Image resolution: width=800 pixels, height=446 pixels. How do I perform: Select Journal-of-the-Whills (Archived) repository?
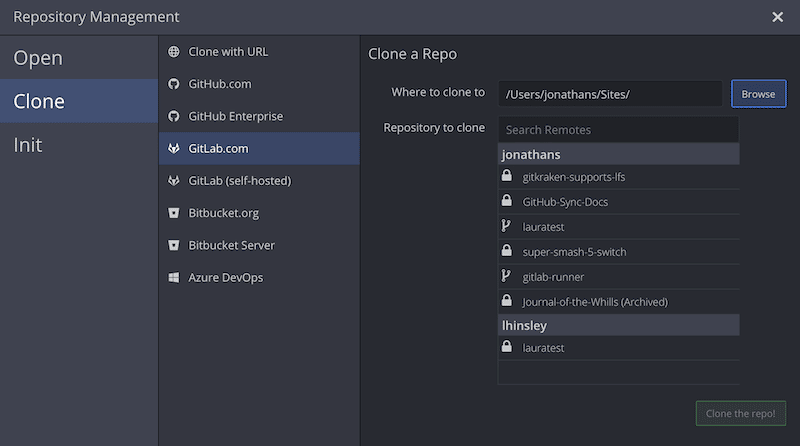(x=594, y=301)
